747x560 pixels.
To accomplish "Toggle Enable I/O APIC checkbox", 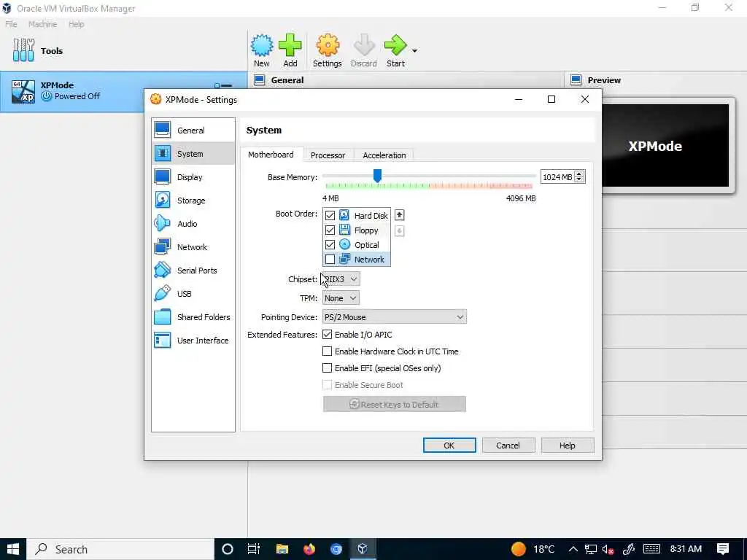I will [327, 334].
